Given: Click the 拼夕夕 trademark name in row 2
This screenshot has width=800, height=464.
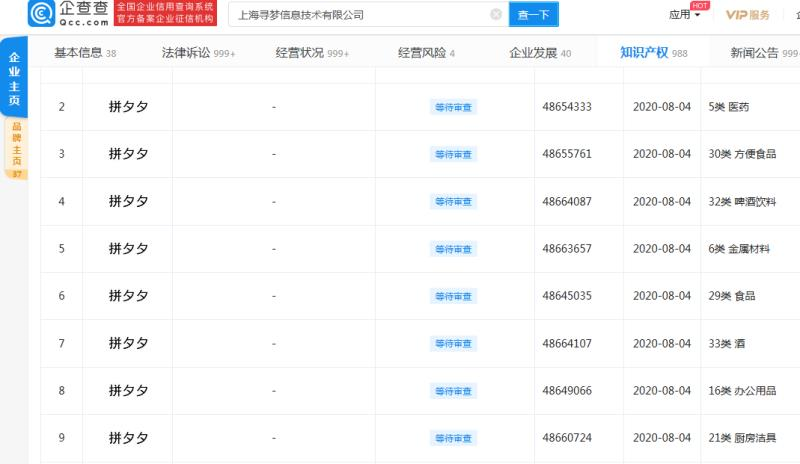Looking at the screenshot, I should click(128, 107).
